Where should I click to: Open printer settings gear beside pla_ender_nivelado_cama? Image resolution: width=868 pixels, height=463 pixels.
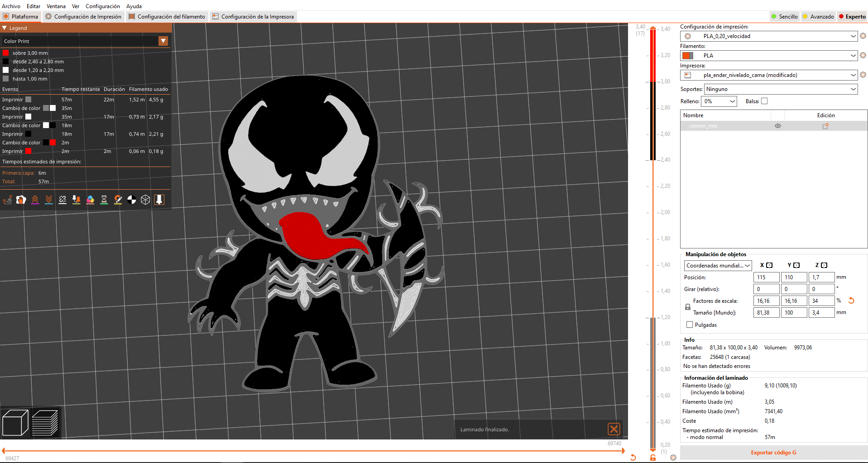tap(863, 75)
